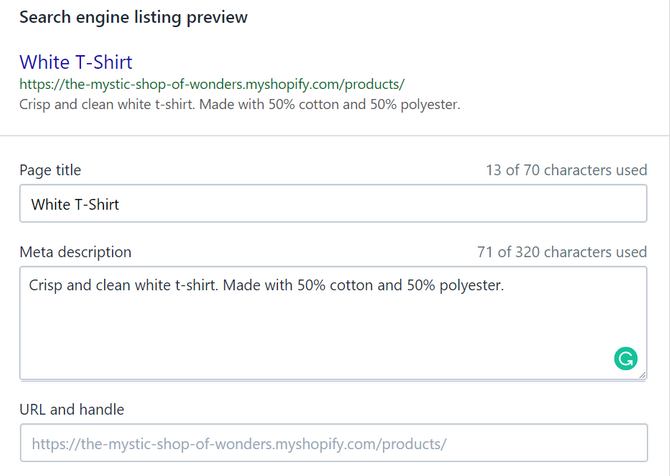Click the '71 of 320 characters used' counter
670x476 pixels.
tap(562, 252)
